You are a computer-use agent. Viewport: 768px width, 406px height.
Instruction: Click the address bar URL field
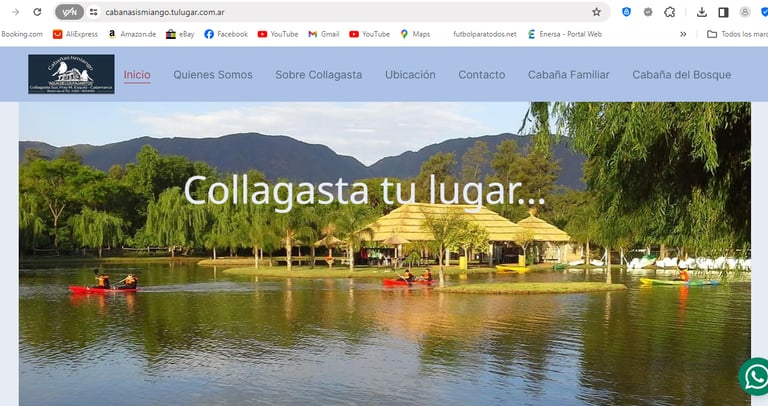pyautogui.click(x=343, y=12)
